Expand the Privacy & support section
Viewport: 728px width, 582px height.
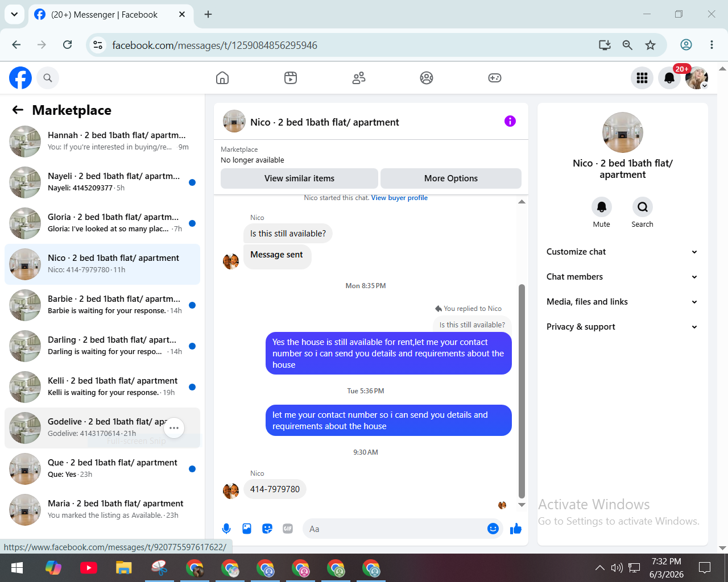(622, 327)
